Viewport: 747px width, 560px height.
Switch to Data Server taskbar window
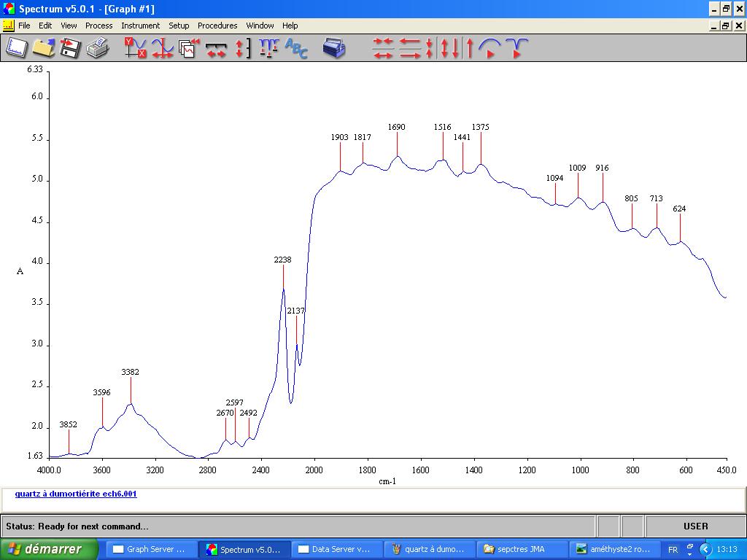click(336, 549)
